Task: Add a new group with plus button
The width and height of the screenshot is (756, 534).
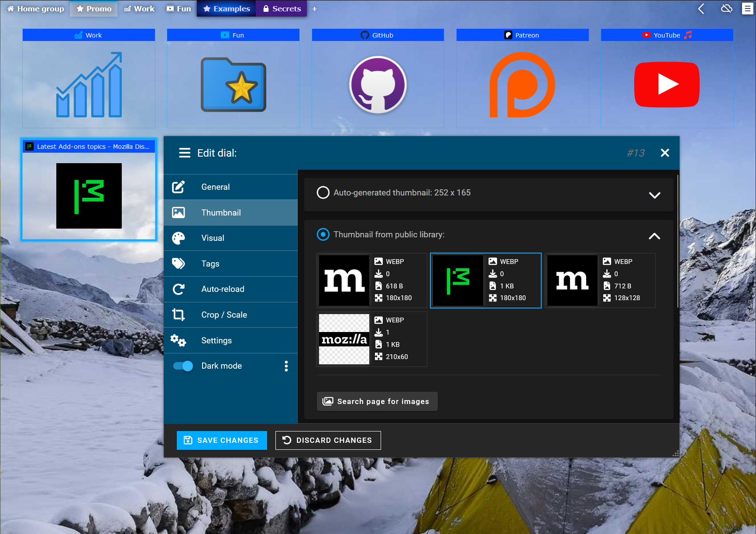Action: point(314,9)
